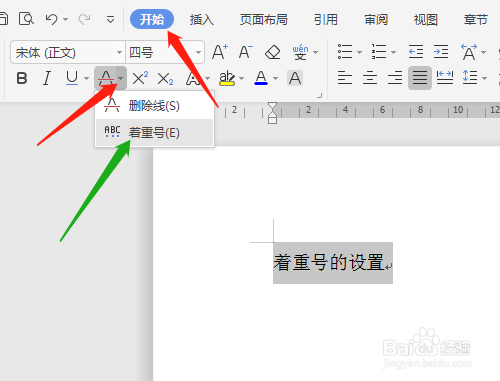Increase font size with A+ icon
The width and height of the screenshot is (500, 381).
220,52
